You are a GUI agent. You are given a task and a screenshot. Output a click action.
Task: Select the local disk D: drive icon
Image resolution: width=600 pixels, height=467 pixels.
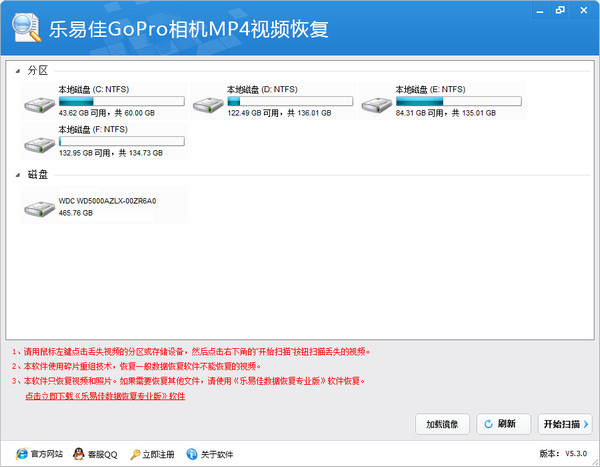pos(208,105)
